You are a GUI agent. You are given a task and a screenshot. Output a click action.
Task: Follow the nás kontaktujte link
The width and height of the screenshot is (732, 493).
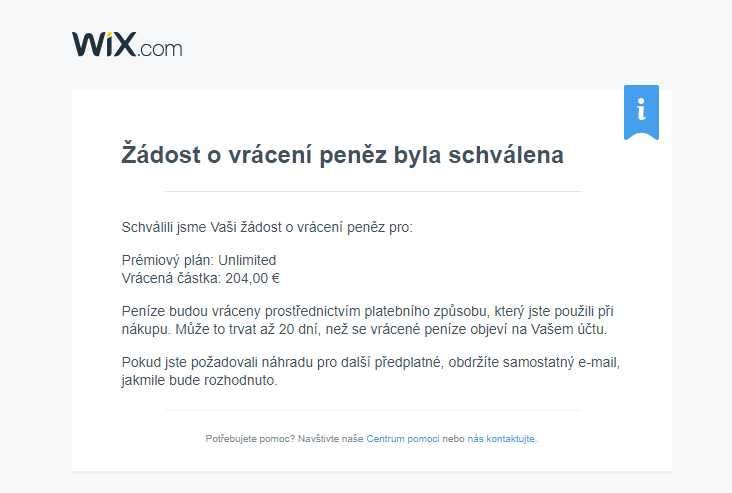coord(501,439)
